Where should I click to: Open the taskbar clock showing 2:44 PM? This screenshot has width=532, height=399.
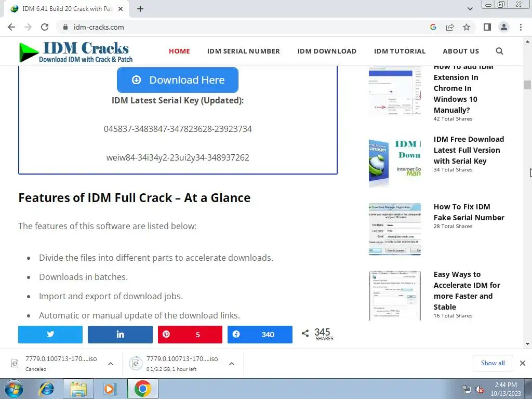[x=506, y=389]
